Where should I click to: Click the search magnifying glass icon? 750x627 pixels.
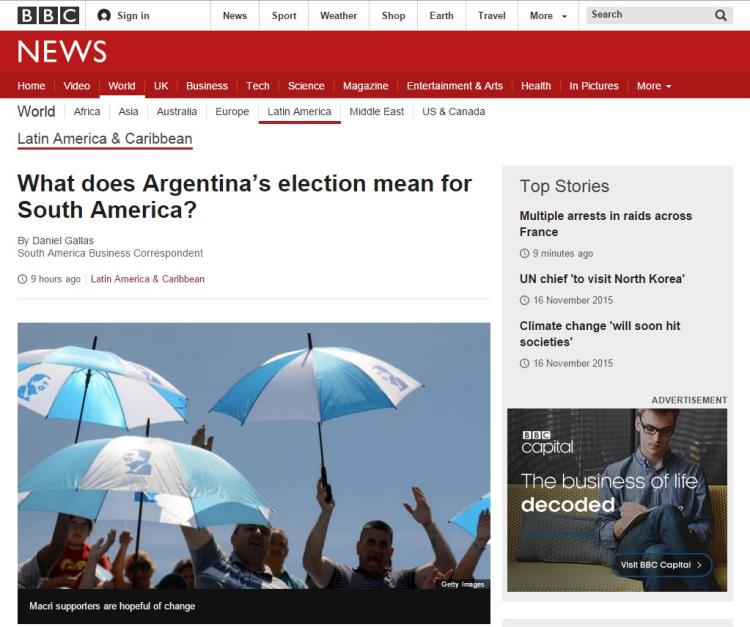[721, 15]
